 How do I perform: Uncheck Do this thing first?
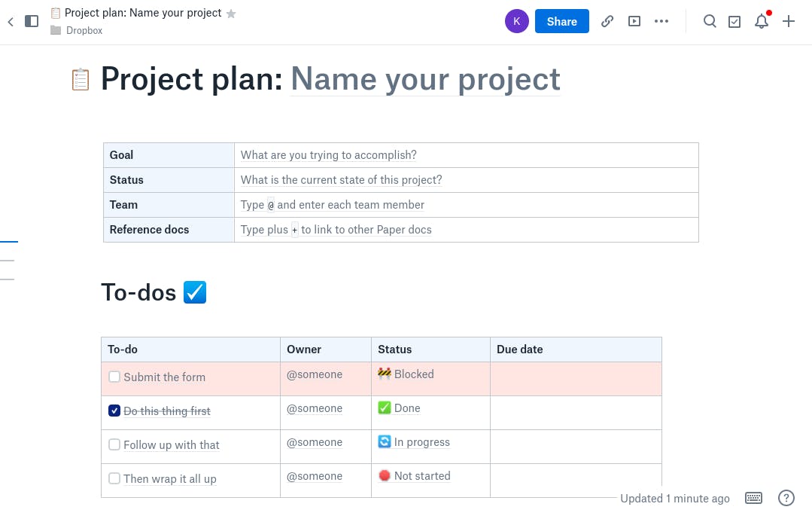[x=114, y=410]
